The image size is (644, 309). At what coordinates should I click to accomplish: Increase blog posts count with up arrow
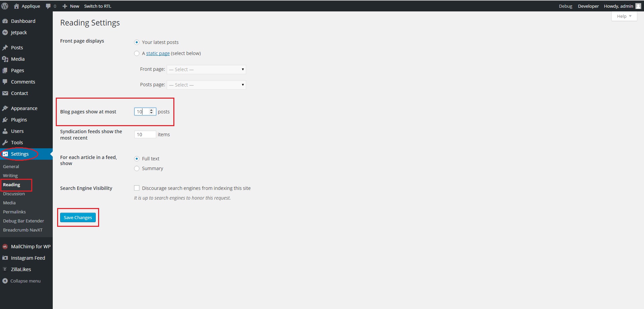click(x=152, y=110)
